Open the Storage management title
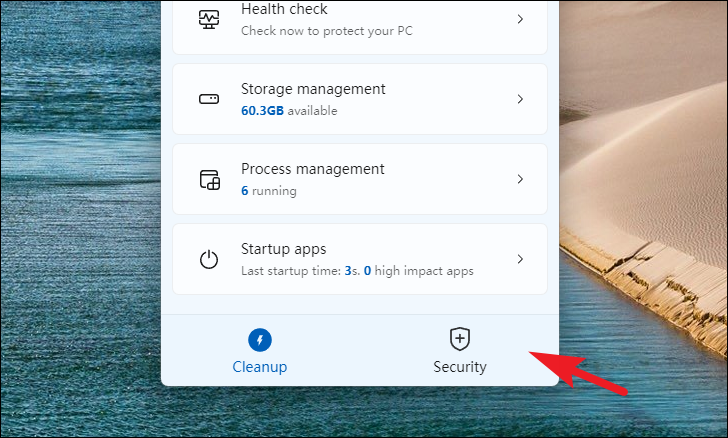The height and width of the screenshot is (438, 728). click(x=313, y=89)
